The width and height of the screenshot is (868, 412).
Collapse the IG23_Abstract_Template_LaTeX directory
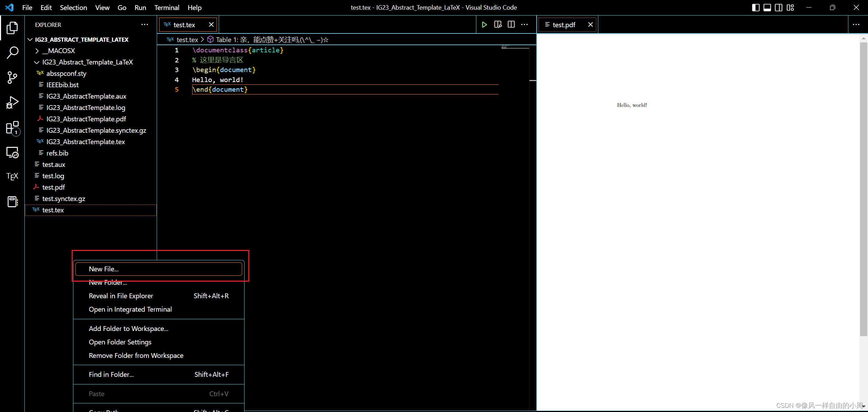click(37, 62)
